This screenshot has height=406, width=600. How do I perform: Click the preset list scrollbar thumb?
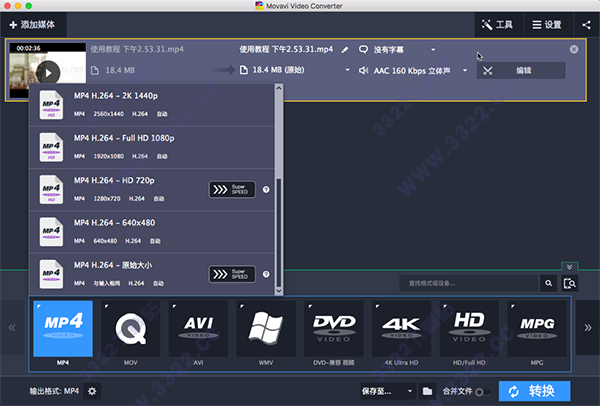tap(279, 233)
